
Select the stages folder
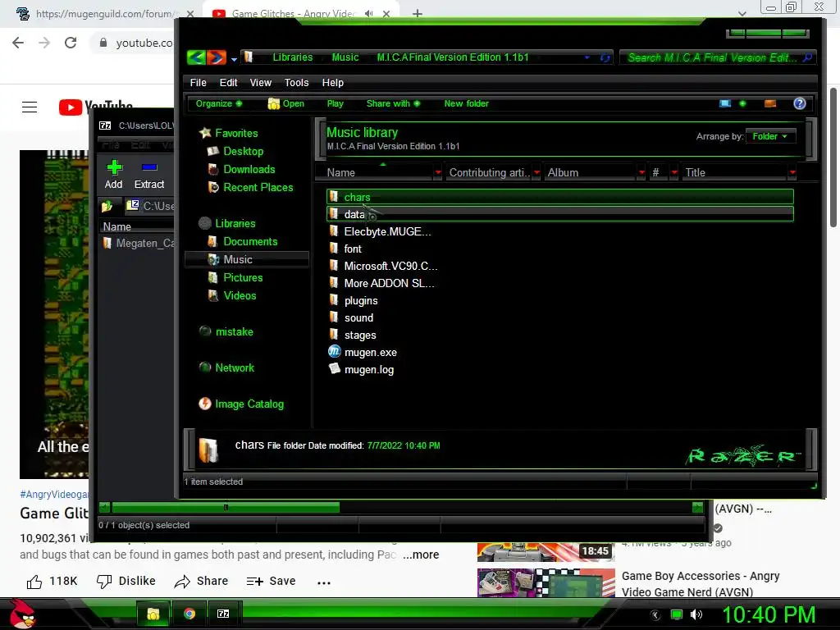[353, 335]
